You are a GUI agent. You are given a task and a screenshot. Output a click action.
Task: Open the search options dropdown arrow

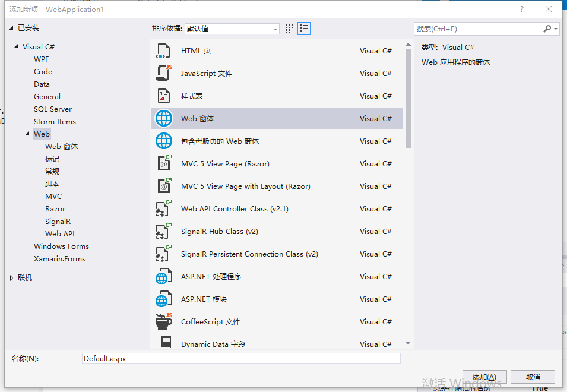(556, 29)
